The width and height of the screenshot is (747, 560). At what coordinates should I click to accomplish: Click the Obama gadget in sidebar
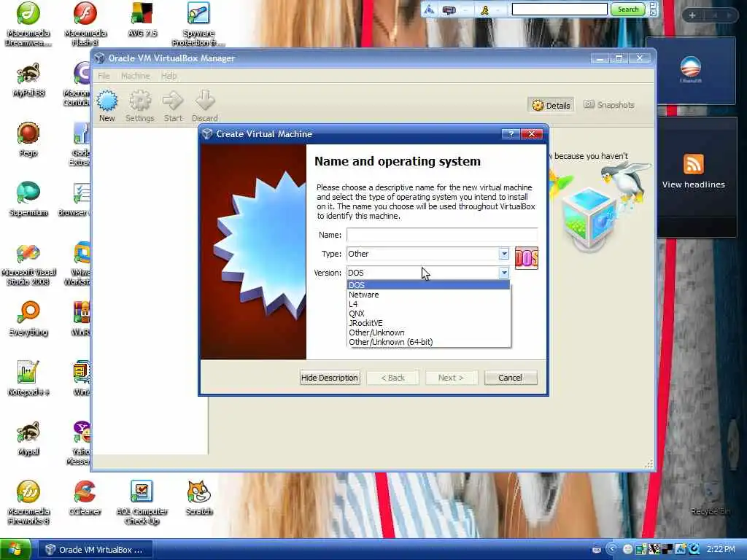click(690, 69)
